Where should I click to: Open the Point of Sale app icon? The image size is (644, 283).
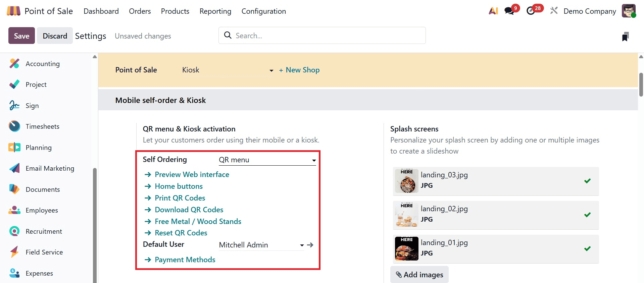click(x=13, y=11)
